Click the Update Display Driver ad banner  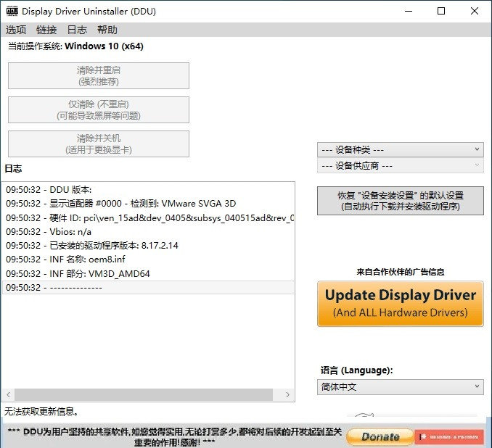(x=401, y=304)
